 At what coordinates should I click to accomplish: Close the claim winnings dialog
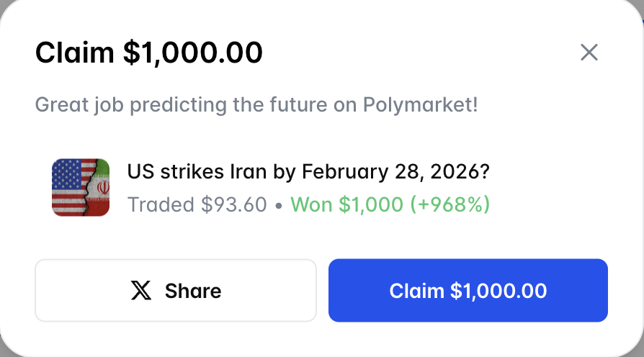[589, 53]
